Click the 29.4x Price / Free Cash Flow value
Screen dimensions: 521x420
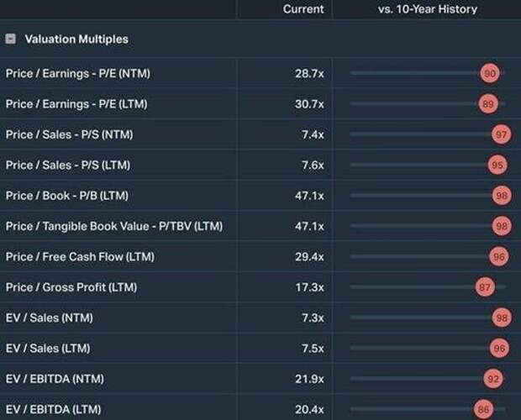pos(308,257)
